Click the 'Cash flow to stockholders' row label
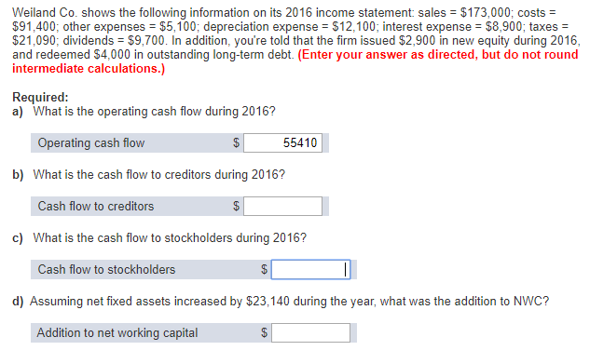The height and width of the screenshot is (364, 590). pos(106,269)
